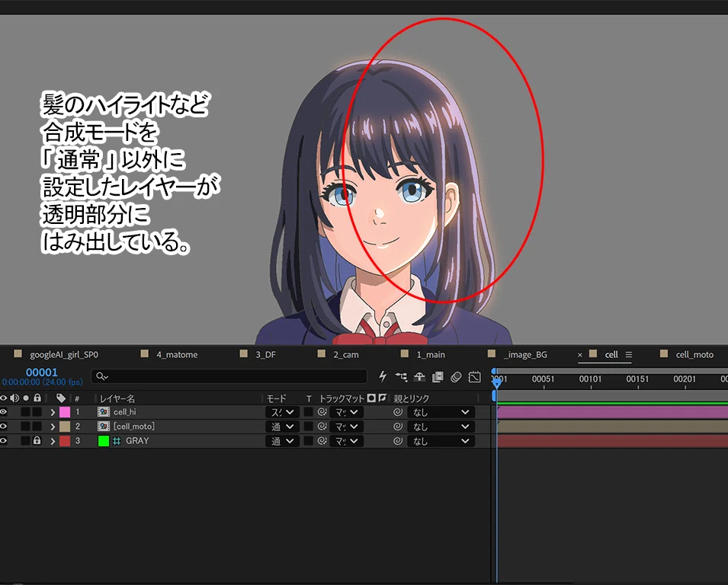This screenshot has width=728, height=585.
Task: Switch to the googleAI_girl_SP0 tab
Action: pyautogui.click(x=64, y=354)
